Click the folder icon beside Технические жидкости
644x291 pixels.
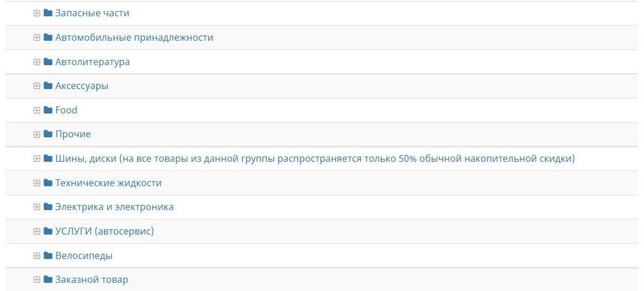48,183
